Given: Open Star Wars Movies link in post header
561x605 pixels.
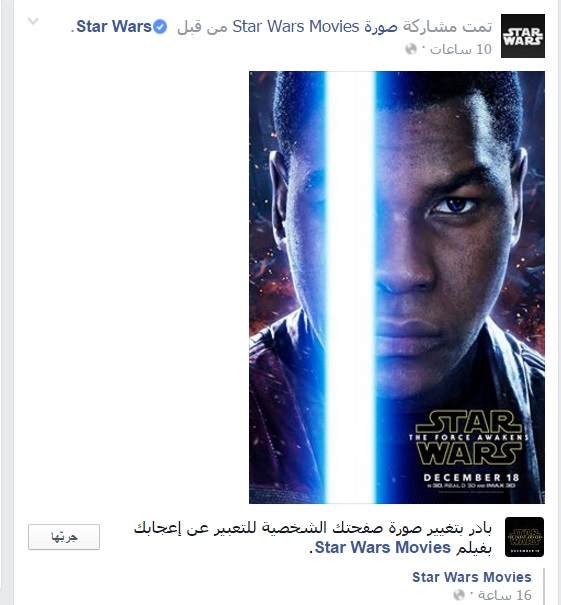Looking at the screenshot, I should (x=296, y=27).
